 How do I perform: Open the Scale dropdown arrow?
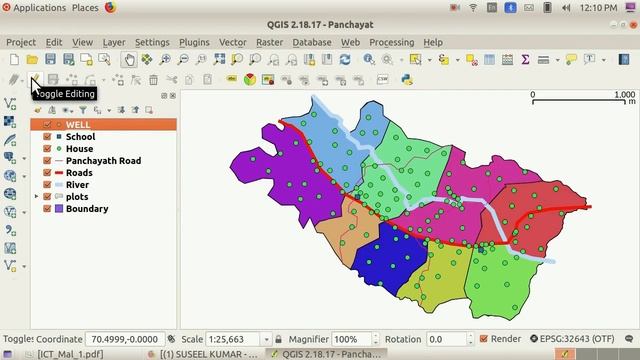click(267, 339)
